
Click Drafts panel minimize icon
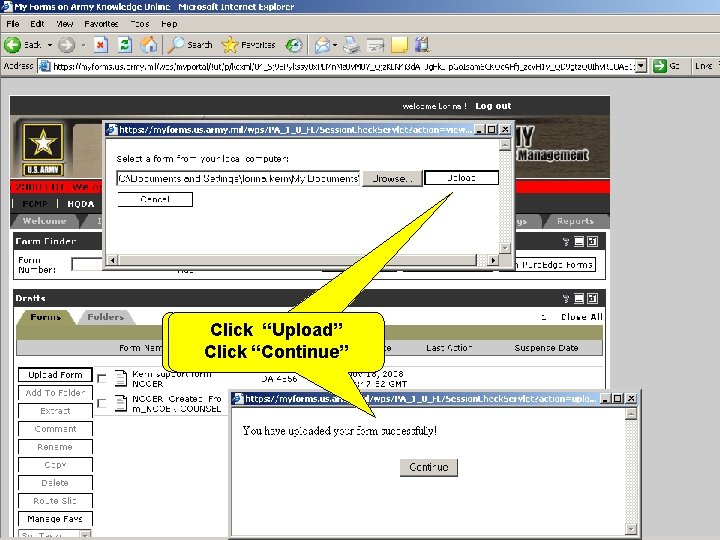579,298
